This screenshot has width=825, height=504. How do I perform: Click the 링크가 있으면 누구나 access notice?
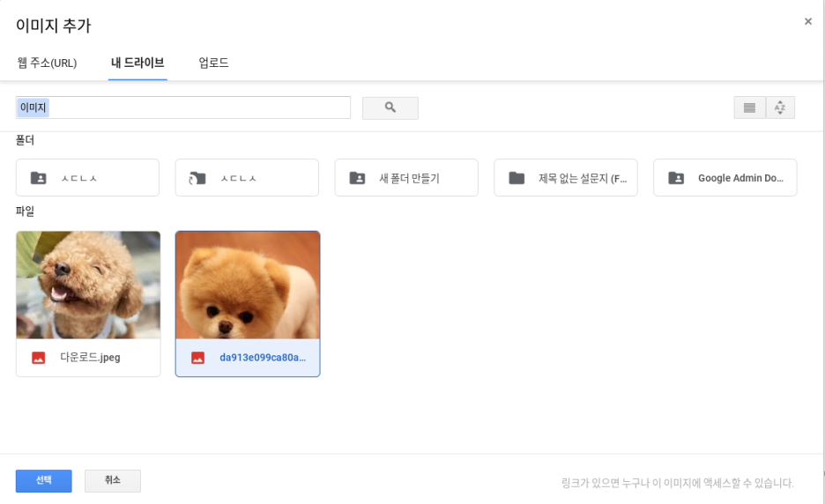[677, 483]
